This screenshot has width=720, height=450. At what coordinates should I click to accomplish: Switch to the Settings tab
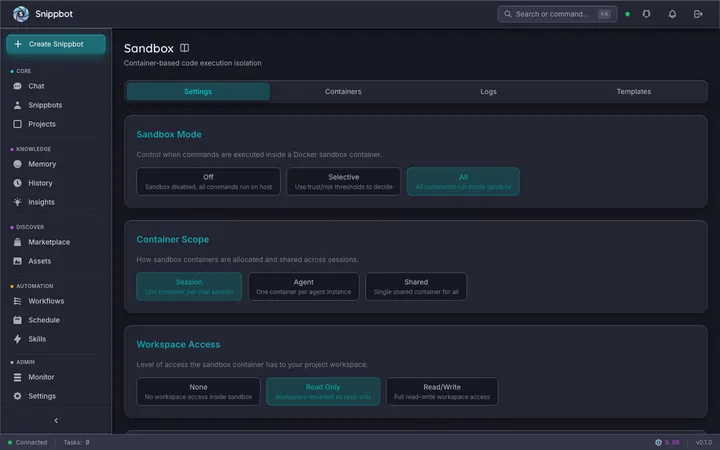(x=198, y=91)
